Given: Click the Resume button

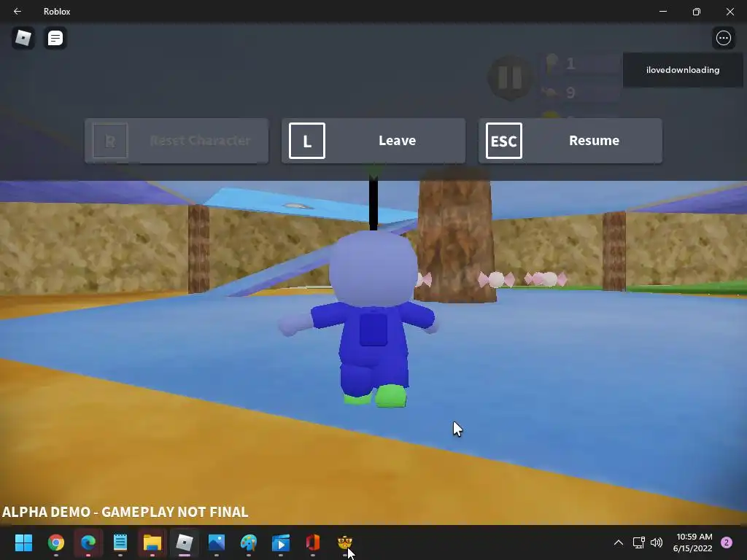Looking at the screenshot, I should (x=570, y=141).
